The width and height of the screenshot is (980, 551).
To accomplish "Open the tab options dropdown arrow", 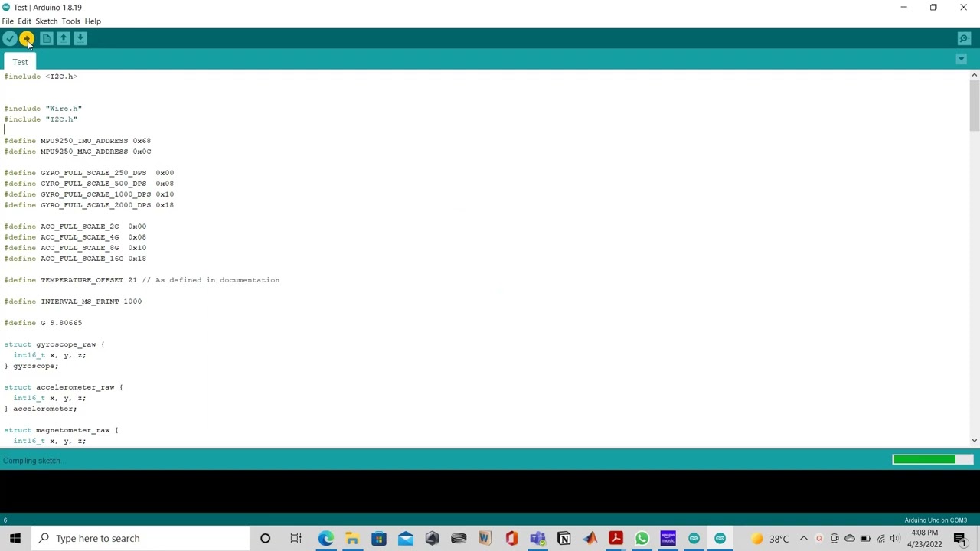I will [961, 59].
